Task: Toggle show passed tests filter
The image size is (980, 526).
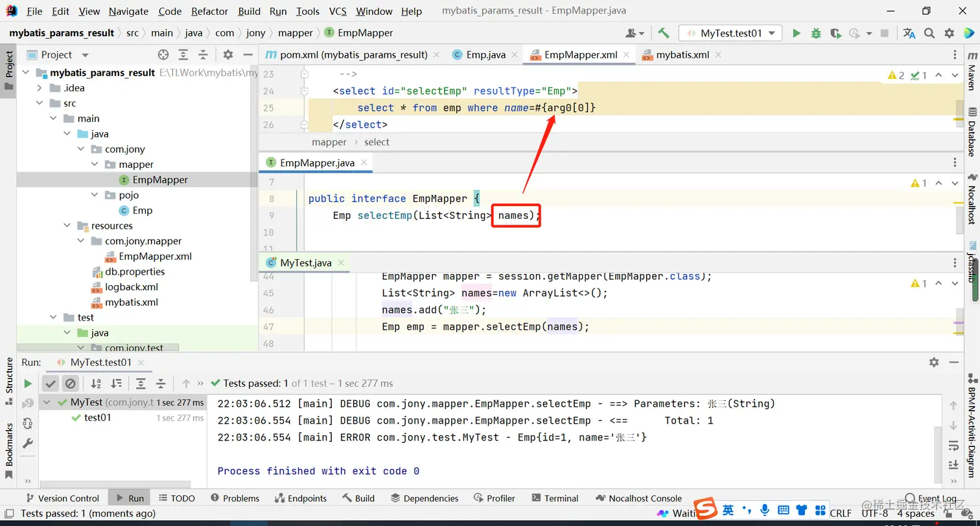Action: [x=51, y=383]
